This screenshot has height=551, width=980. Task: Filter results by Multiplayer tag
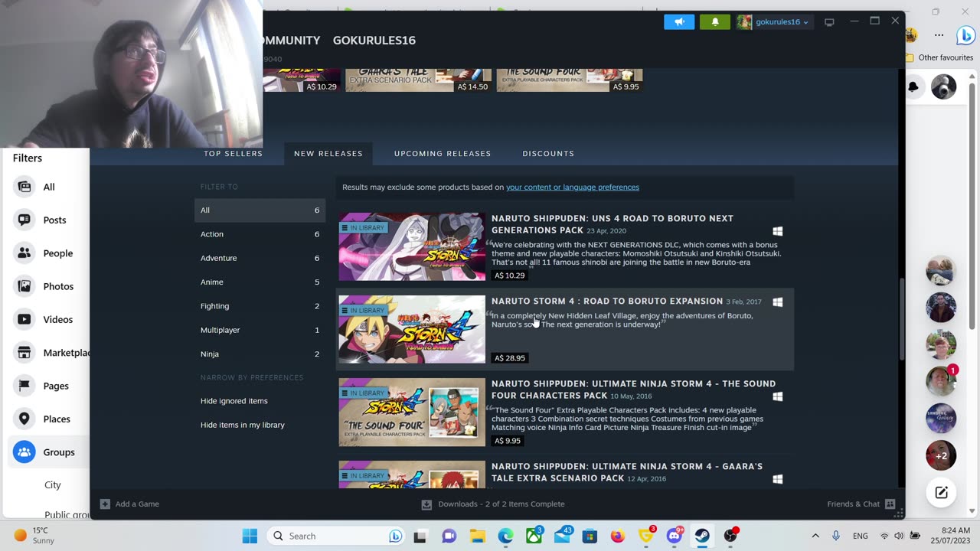point(260,330)
